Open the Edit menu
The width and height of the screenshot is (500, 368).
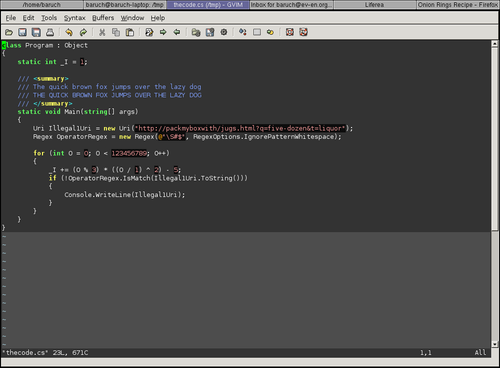[x=28, y=18]
